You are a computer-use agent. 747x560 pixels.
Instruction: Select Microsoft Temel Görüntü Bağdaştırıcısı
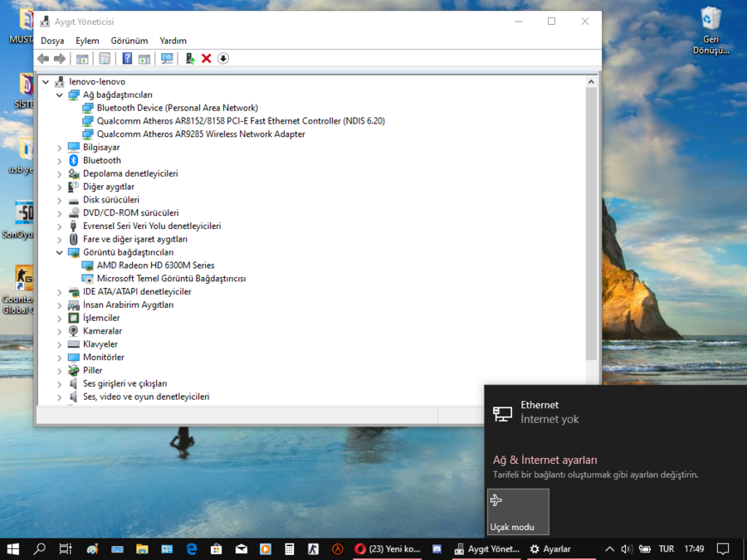pos(171,279)
